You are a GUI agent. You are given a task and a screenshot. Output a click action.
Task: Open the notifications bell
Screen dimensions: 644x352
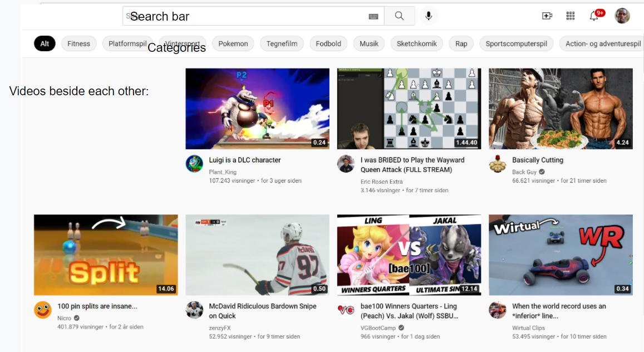594,16
